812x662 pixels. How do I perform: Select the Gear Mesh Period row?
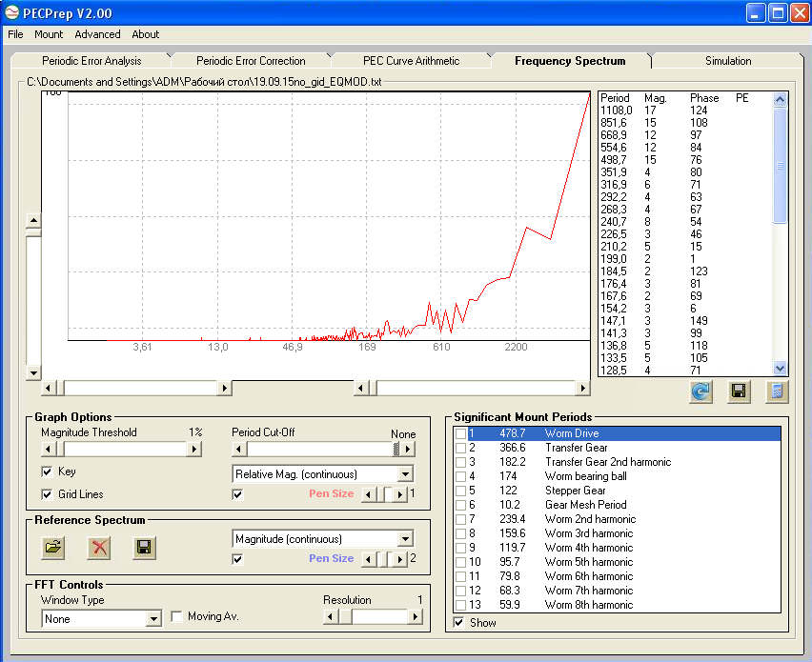click(x=617, y=505)
